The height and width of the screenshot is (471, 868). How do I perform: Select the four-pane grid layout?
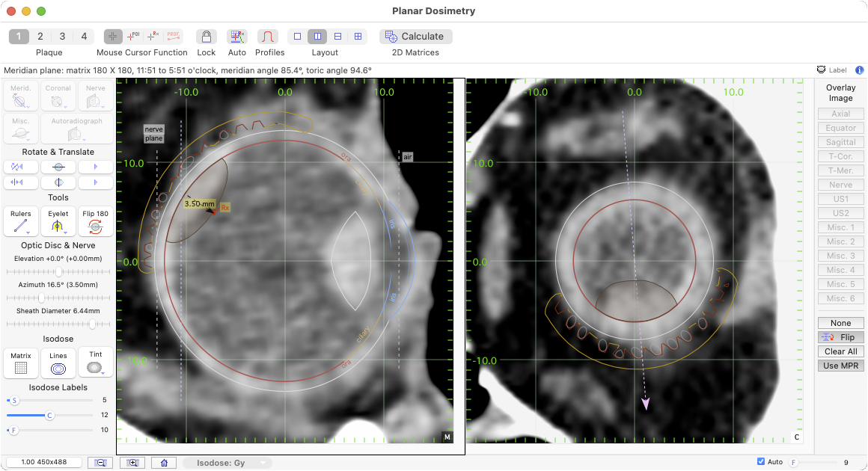click(358, 37)
